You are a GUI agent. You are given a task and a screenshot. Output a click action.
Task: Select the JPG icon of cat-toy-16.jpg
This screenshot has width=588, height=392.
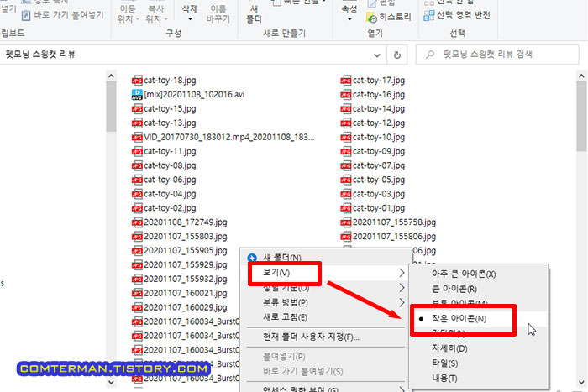[x=346, y=95]
